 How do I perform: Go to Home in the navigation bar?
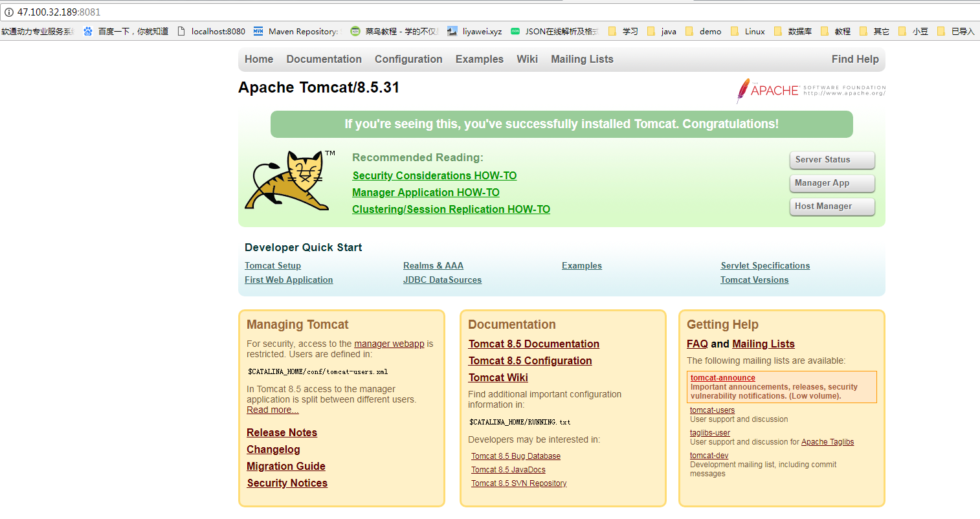(259, 59)
